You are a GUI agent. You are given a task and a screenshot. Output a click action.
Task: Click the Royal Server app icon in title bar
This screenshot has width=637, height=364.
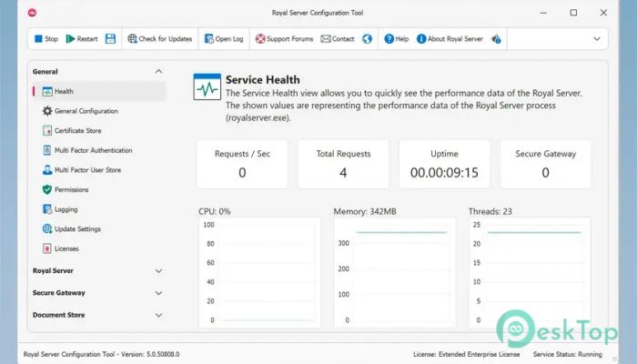32,13
